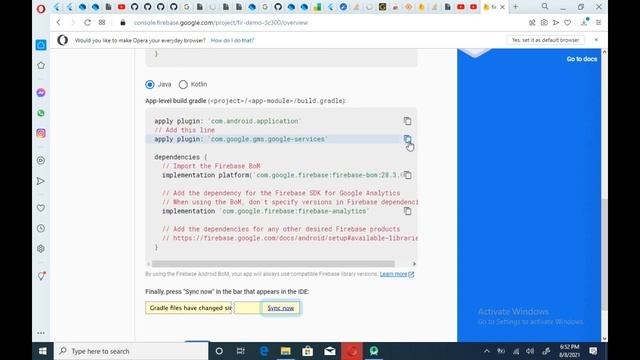Click 'Gradle files have changed' message
Screen dimensions: 640x360
(189, 308)
